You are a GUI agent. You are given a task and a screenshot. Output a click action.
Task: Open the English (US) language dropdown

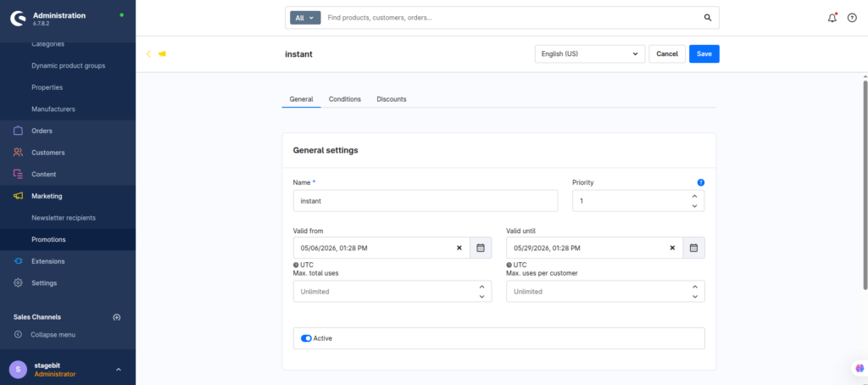(590, 53)
